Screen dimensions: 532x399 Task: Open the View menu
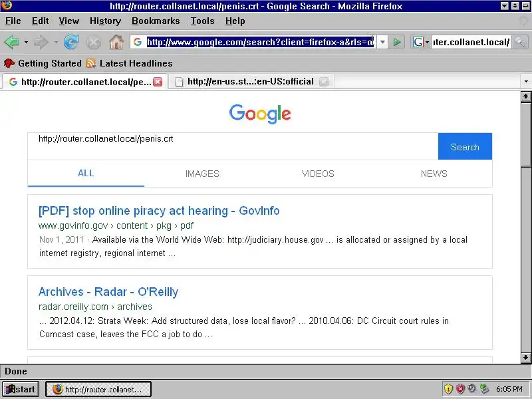pyautogui.click(x=68, y=21)
